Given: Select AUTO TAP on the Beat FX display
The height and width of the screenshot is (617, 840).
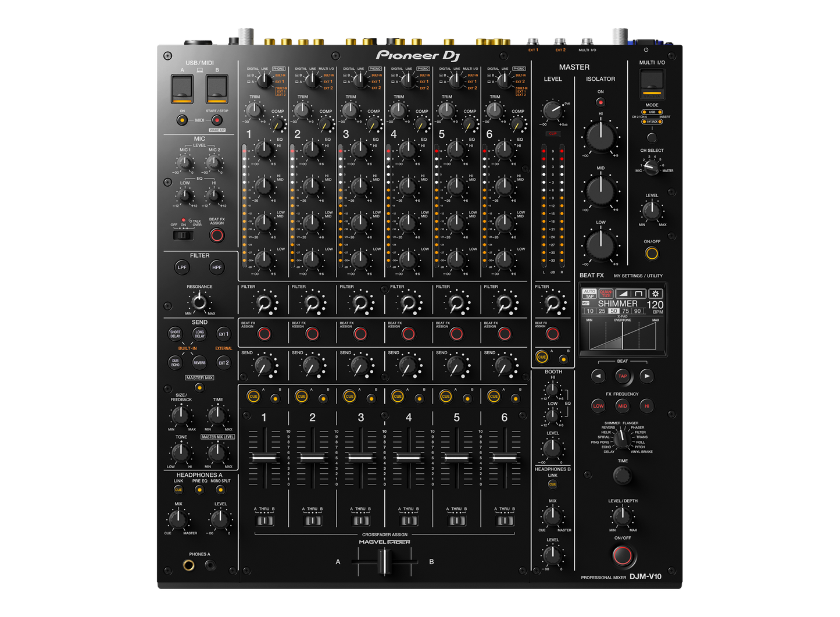Looking at the screenshot, I should 589,293.
